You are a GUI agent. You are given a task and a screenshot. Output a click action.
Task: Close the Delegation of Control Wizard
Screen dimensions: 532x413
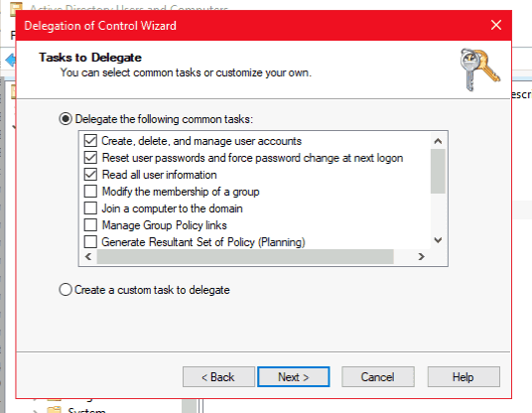(x=496, y=25)
